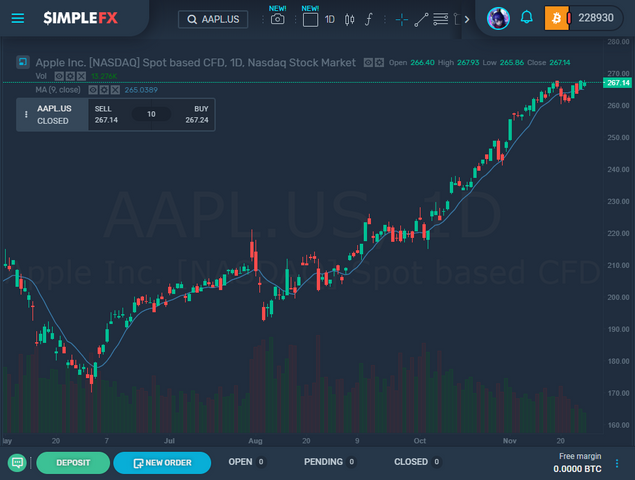This screenshot has width=635, height=480.
Task: Open the AAPL.US order widget options menu
Action: coord(26,114)
